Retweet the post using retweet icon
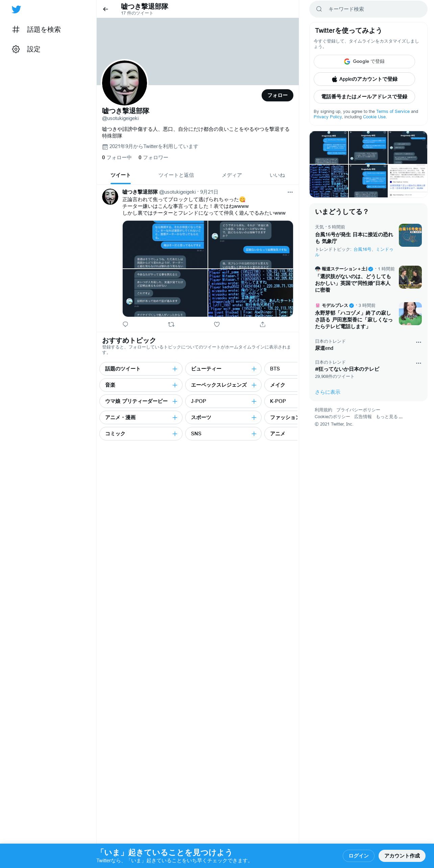Screen dimensions: 434x868 coord(171,324)
